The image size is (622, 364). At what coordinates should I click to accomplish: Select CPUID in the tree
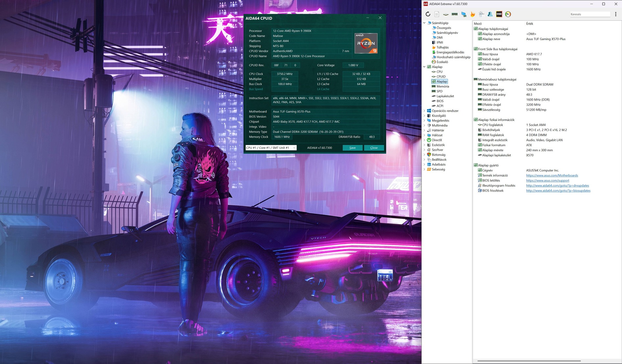[441, 77]
